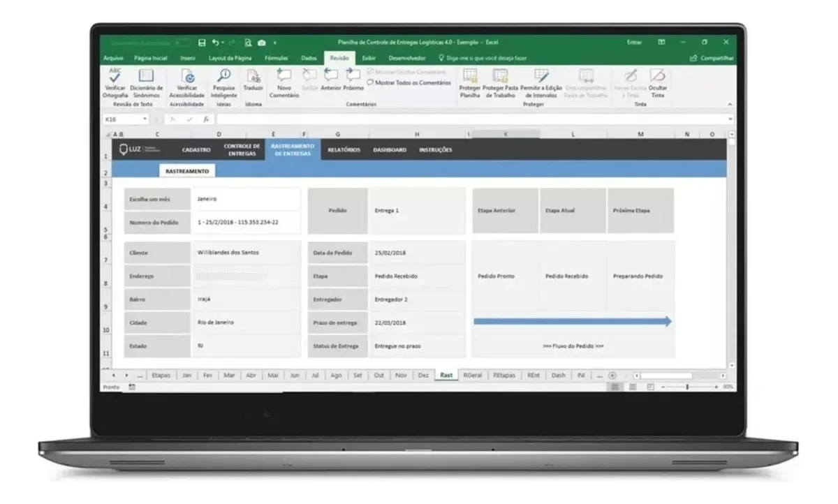
Task: Run Verificar Ortografia spell check
Action: click(115, 83)
